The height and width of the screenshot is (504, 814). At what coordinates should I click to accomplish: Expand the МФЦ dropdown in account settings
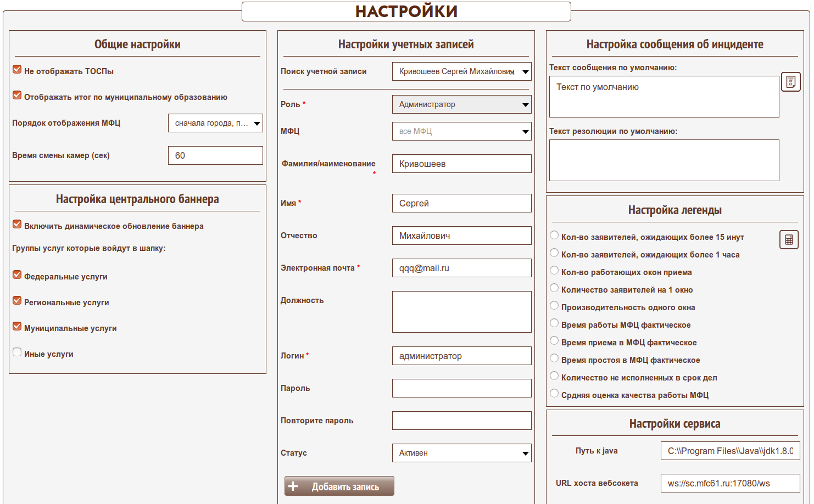pyautogui.click(x=461, y=131)
